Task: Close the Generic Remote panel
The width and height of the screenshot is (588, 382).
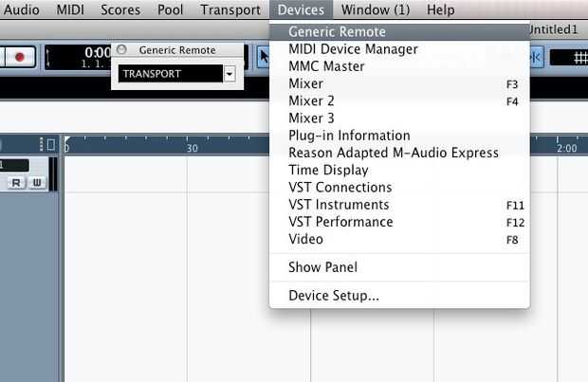Action: (121, 49)
